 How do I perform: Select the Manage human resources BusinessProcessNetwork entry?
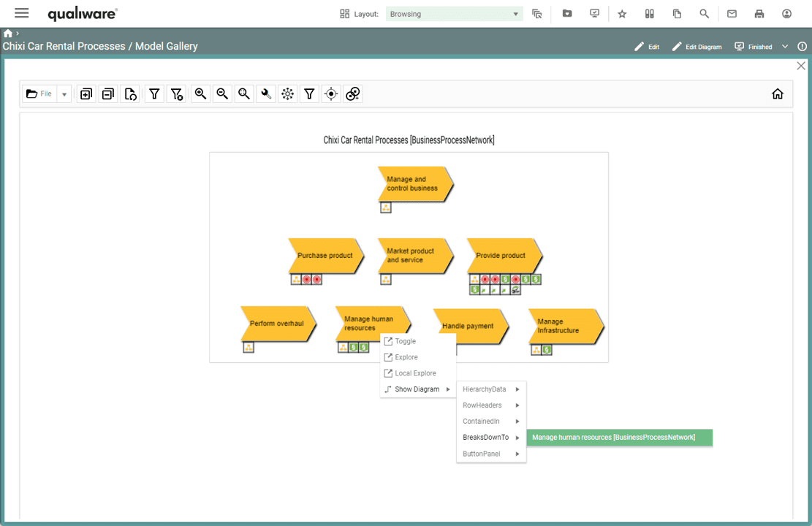pos(619,437)
